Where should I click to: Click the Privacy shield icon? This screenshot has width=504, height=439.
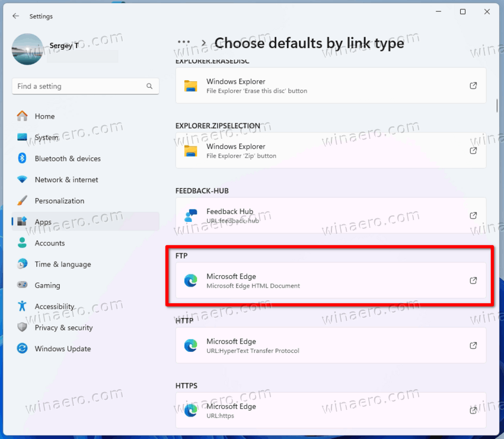click(x=22, y=327)
